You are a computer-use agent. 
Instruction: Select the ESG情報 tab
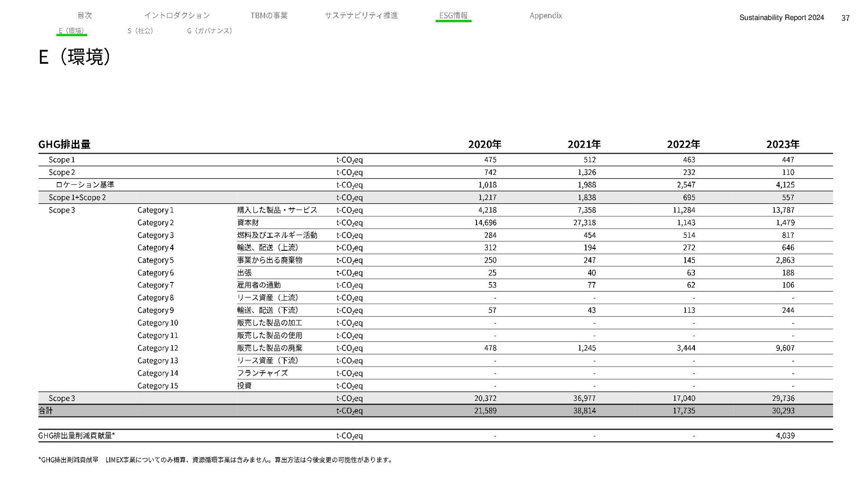[453, 15]
